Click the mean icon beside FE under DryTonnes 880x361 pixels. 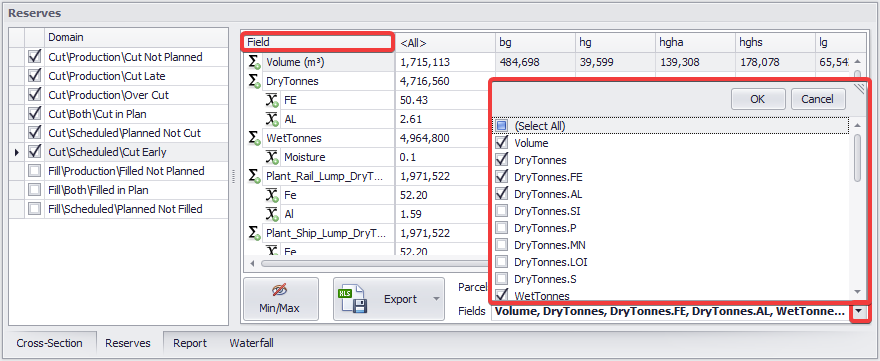272,100
